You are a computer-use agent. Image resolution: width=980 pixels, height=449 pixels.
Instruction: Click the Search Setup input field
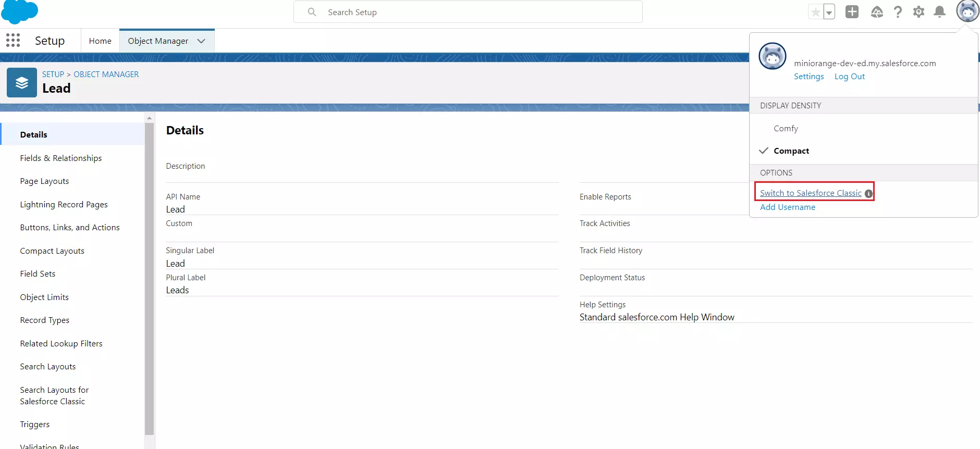tap(468, 12)
